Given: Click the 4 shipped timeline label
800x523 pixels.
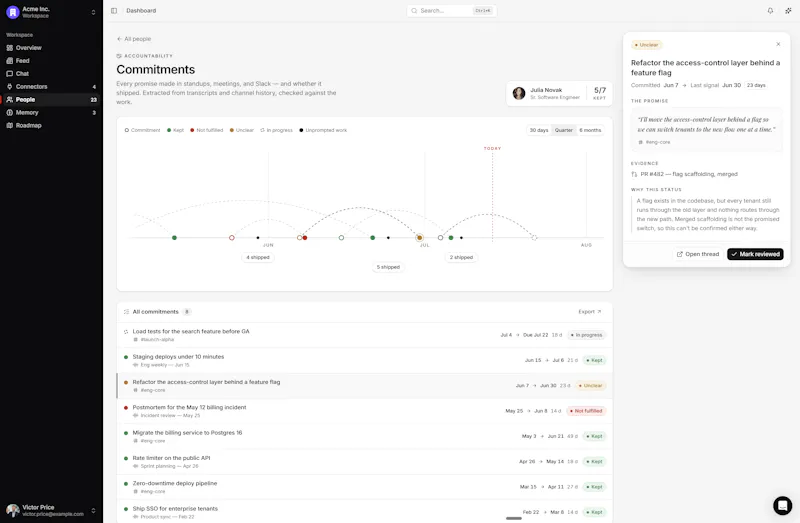Looking at the screenshot, I should click(x=258, y=257).
